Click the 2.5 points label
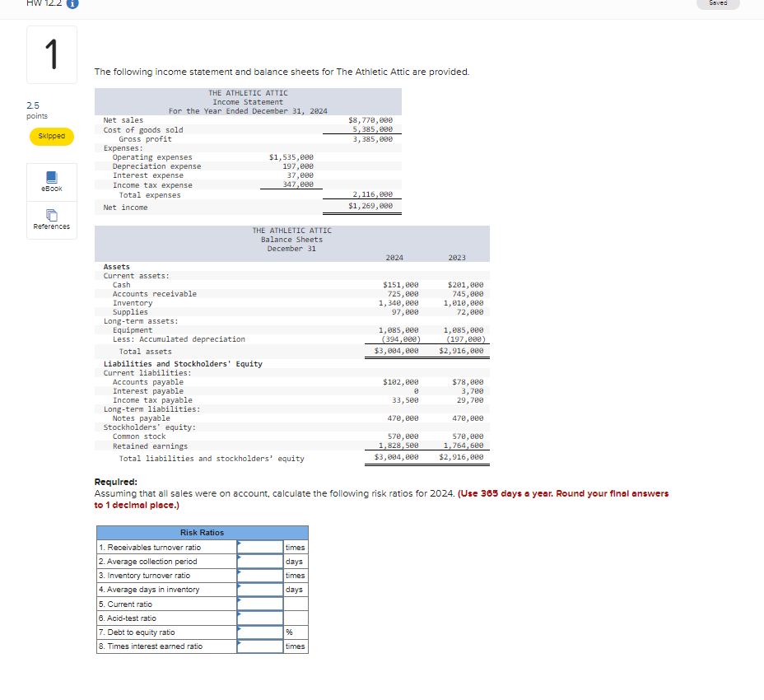Viewport: 764px width, 700px height. point(37,110)
